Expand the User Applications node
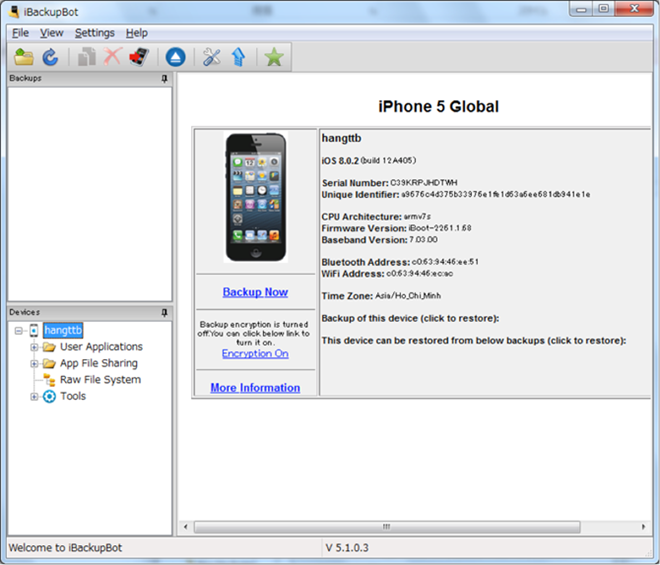The height and width of the screenshot is (565, 660). pyautogui.click(x=34, y=347)
